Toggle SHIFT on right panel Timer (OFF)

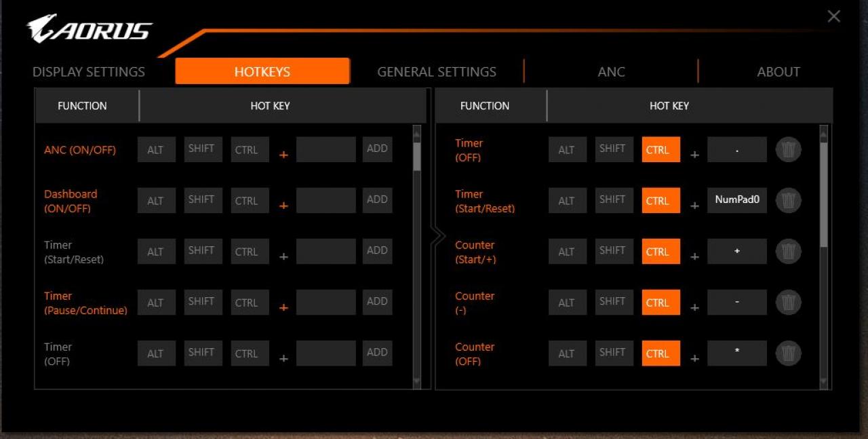point(614,150)
